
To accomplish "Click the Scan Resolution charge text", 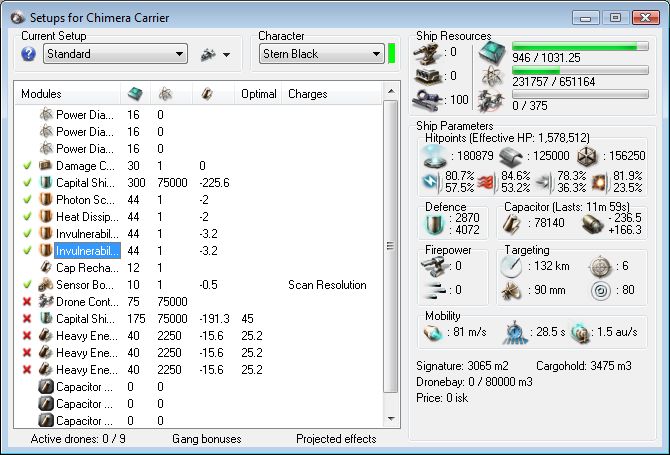I will tap(327, 285).
